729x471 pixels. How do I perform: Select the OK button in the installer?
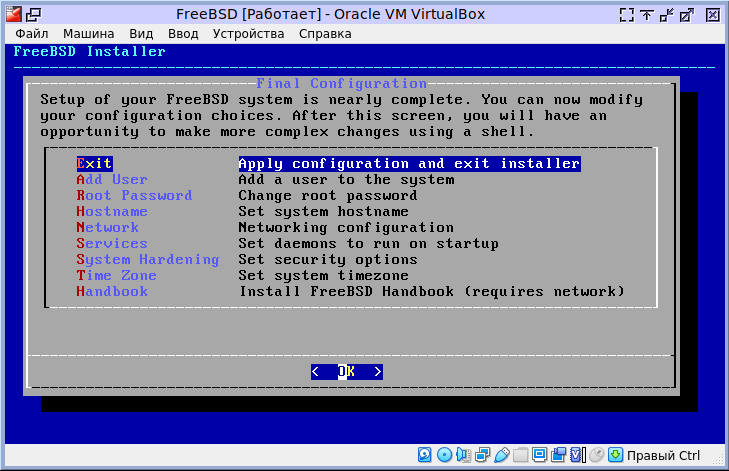click(346, 371)
